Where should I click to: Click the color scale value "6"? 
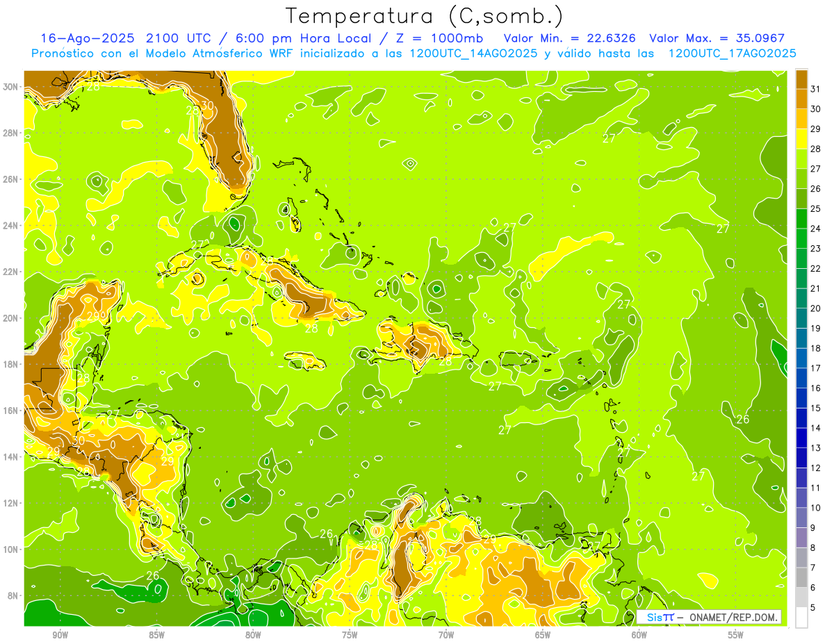point(813,588)
